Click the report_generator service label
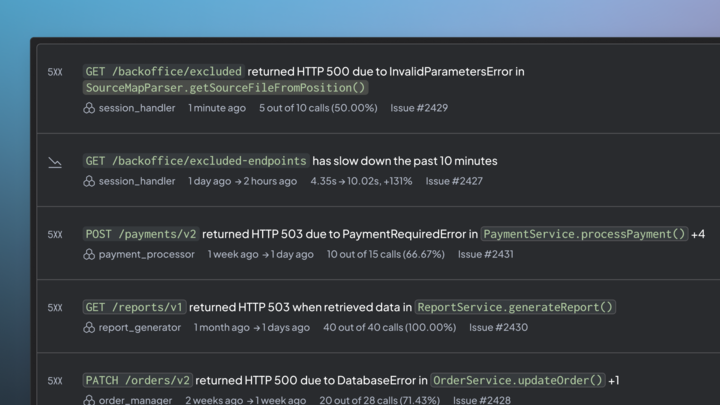This screenshot has height=405, width=720. [x=140, y=327]
